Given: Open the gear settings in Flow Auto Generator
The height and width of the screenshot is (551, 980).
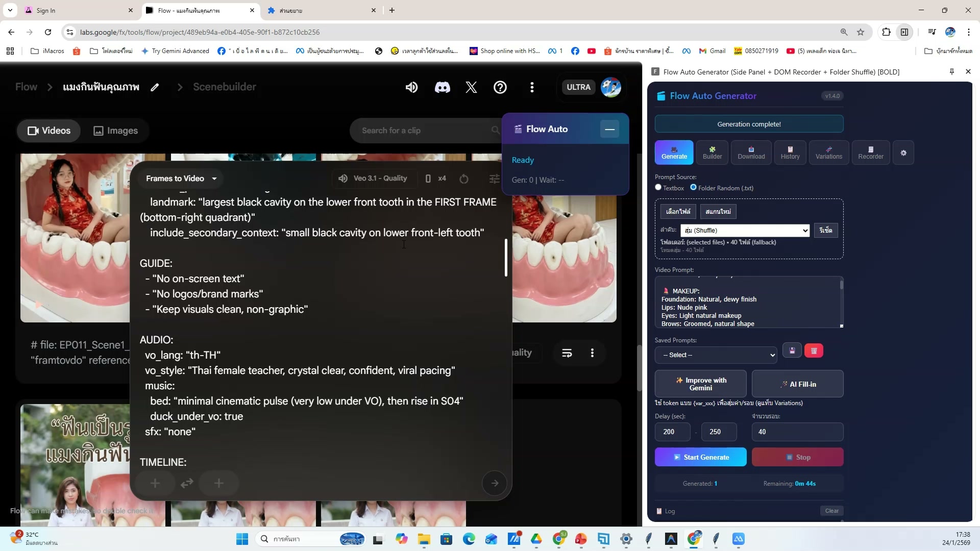Looking at the screenshot, I should tap(903, 153).
